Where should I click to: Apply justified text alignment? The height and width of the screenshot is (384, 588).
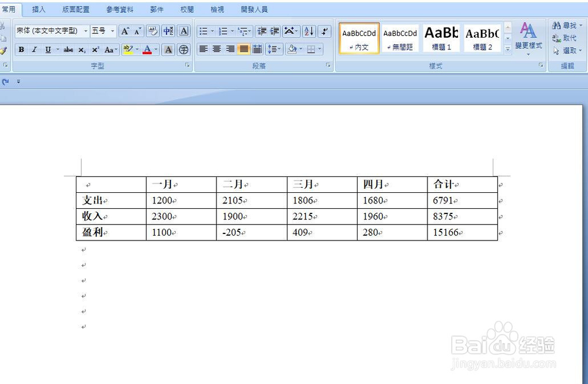tap(244, 49)
